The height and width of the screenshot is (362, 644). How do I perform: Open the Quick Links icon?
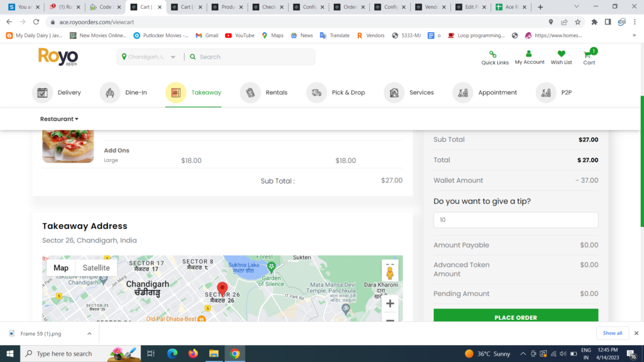(494, 55)
